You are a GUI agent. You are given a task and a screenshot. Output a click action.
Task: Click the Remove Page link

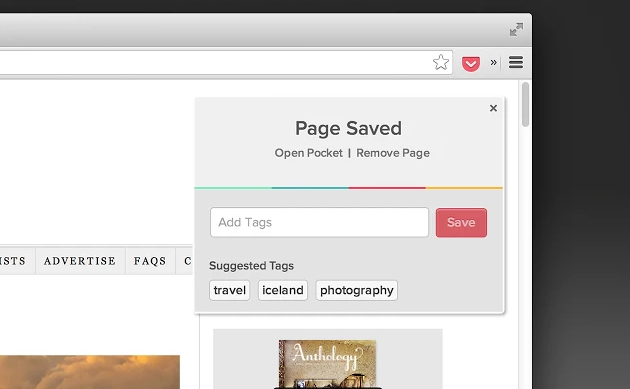click(x=393, y=153)
